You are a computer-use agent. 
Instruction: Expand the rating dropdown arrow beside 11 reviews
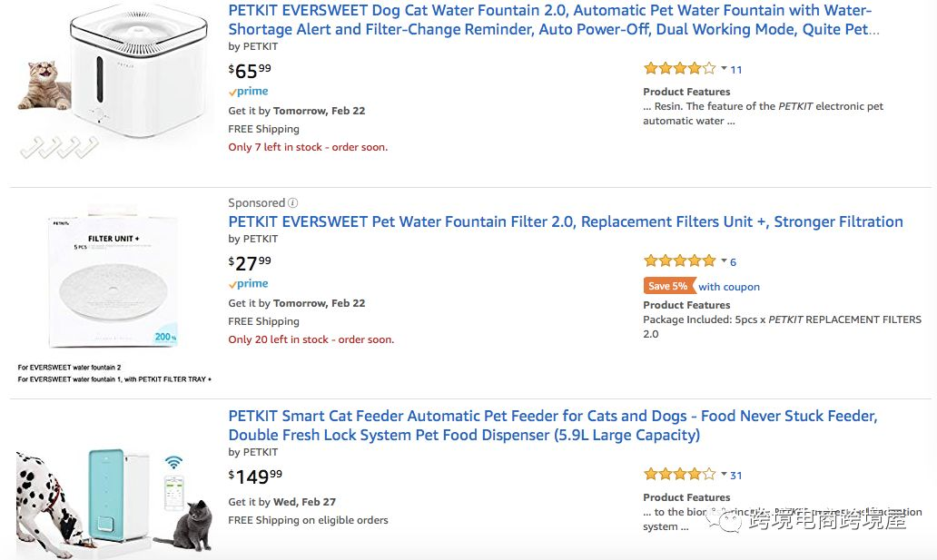(x=724, y=69)
